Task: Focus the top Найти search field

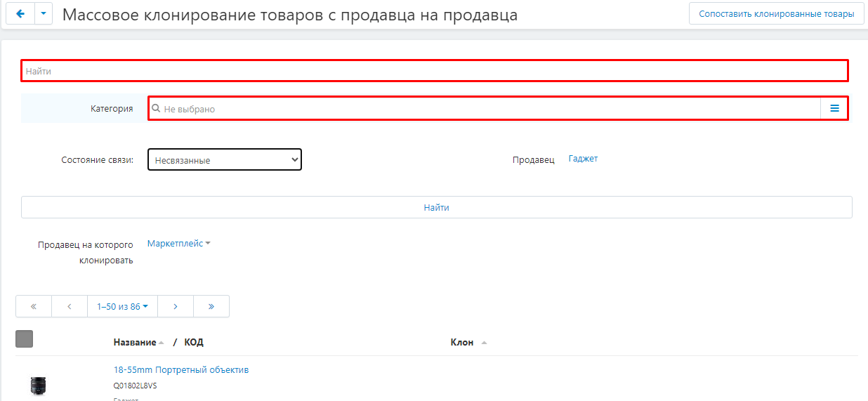Action: coord(434,71)
